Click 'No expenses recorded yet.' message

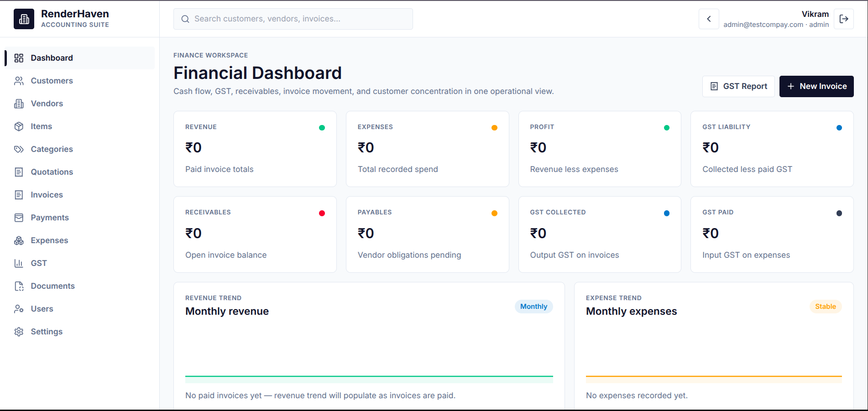tap(637, 395)
